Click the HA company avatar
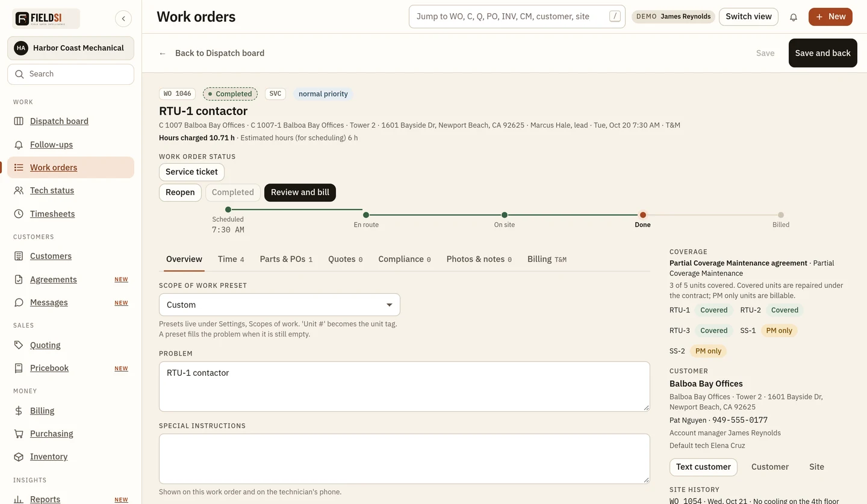Viewport: 867px width, 504px height. (21, 48)
